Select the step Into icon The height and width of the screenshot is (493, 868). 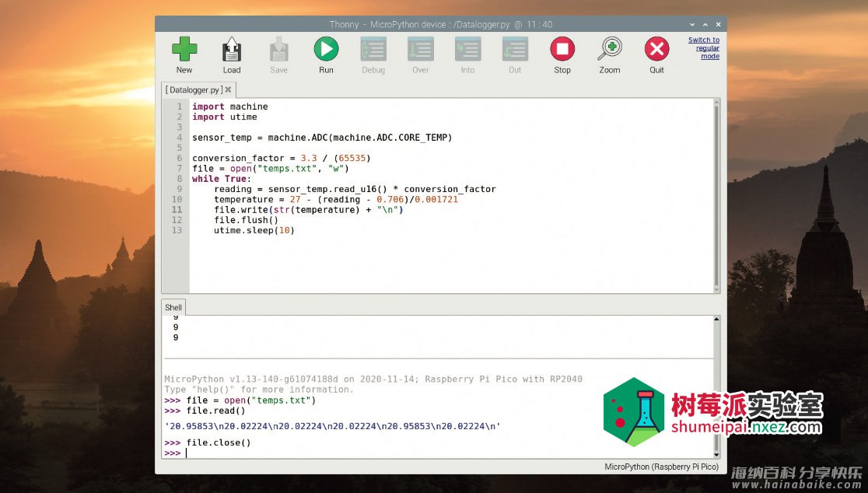(x=467, y=54)
